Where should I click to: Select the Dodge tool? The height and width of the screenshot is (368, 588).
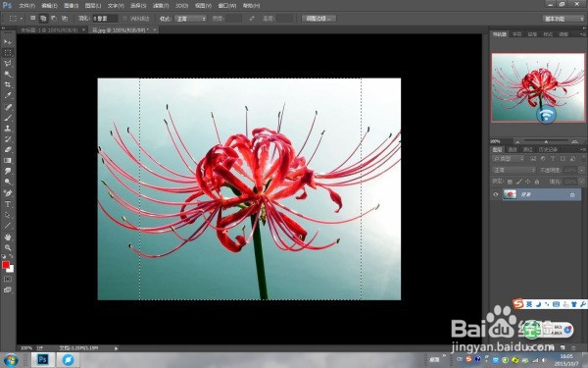click(8, 182)
